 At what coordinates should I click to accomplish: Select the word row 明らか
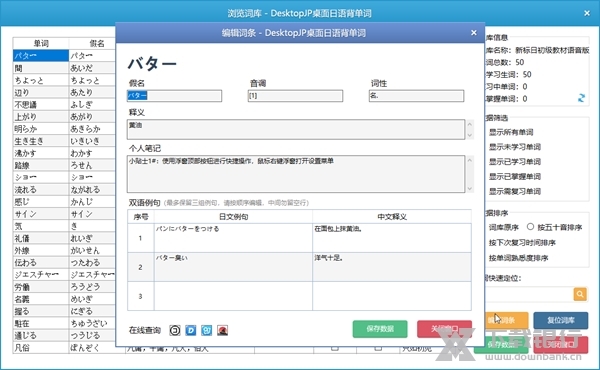coord(41,129)
